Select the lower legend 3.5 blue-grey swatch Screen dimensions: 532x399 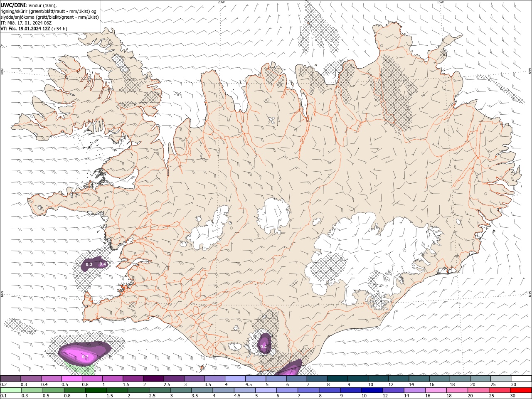(202, 390)
